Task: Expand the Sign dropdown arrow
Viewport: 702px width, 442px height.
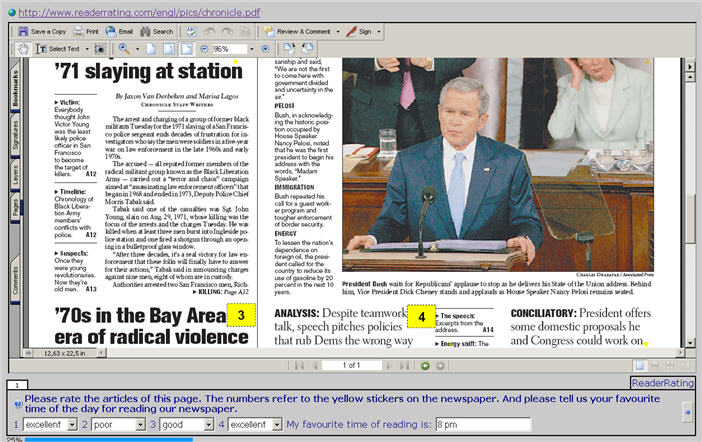Action: (x=379, y=32)
